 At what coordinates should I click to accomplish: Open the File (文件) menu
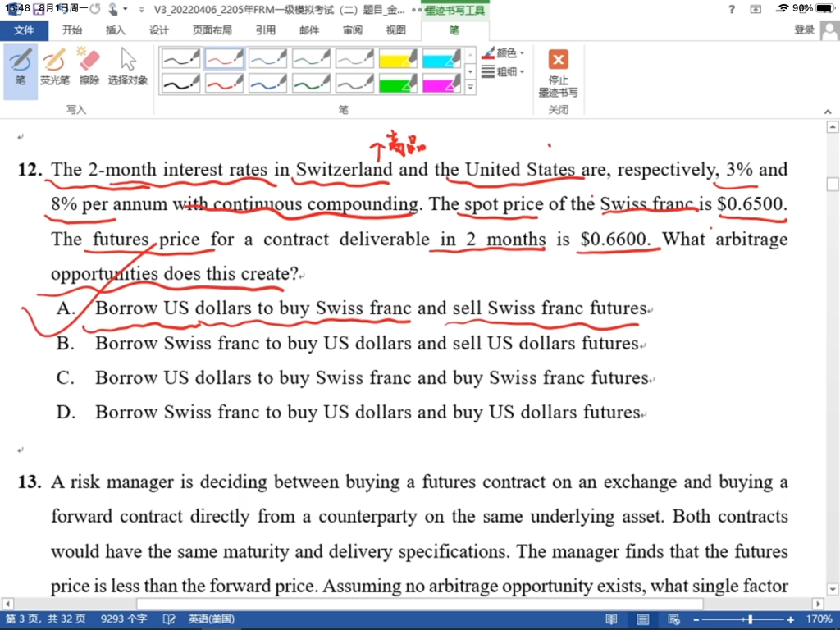tap(24, 30)
